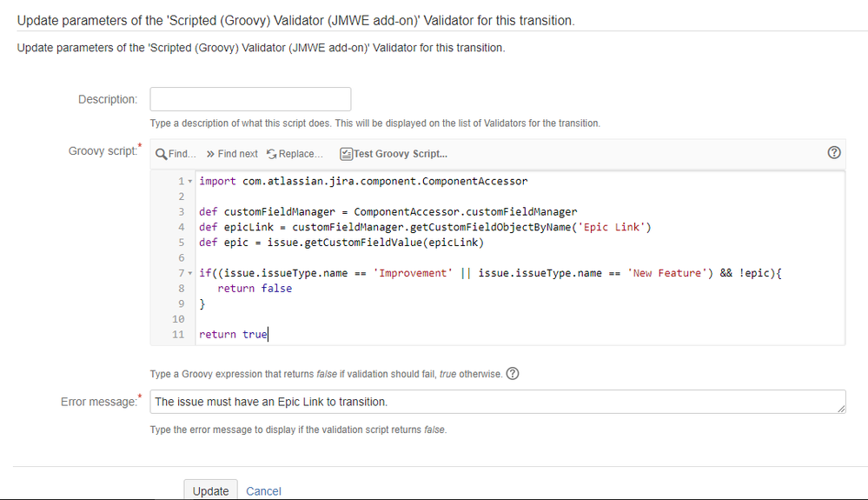Click the import ComponentAccessor line
Screen dimensions: 868x500
(x=363, y=181)
